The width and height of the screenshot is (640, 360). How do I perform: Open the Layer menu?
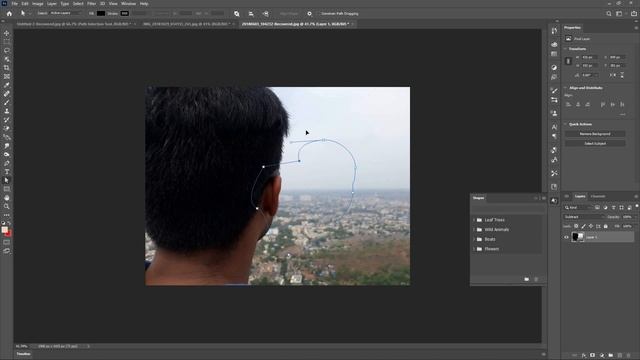point(52,4)
